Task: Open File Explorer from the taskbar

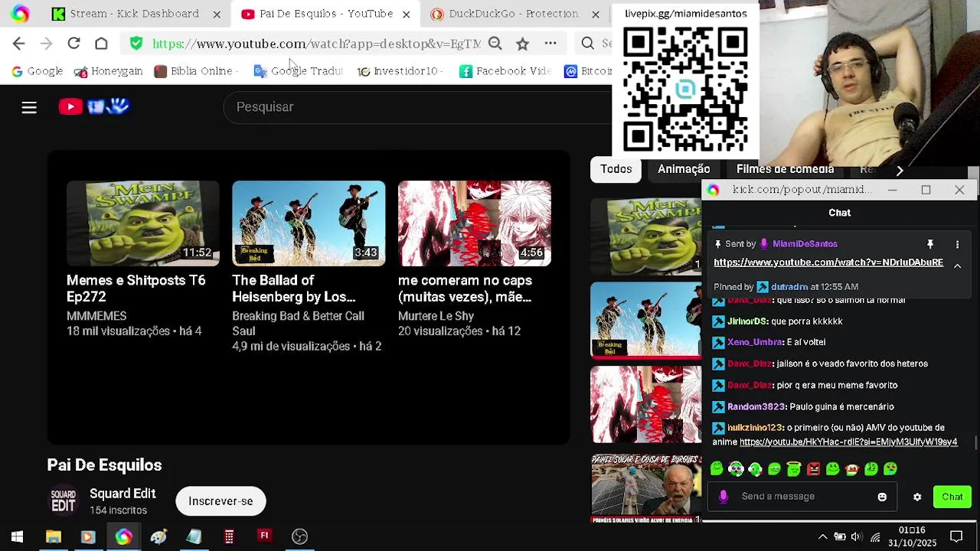Action: [53, 536]
